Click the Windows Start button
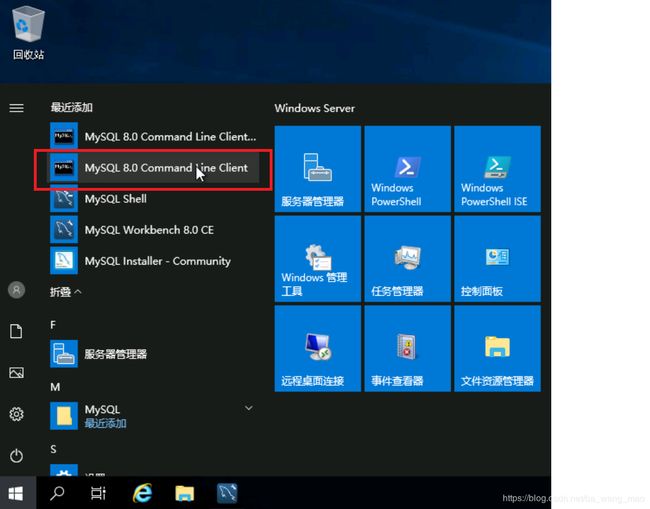The width and height of the screenshot is (650, 509). tap(17, 493)
